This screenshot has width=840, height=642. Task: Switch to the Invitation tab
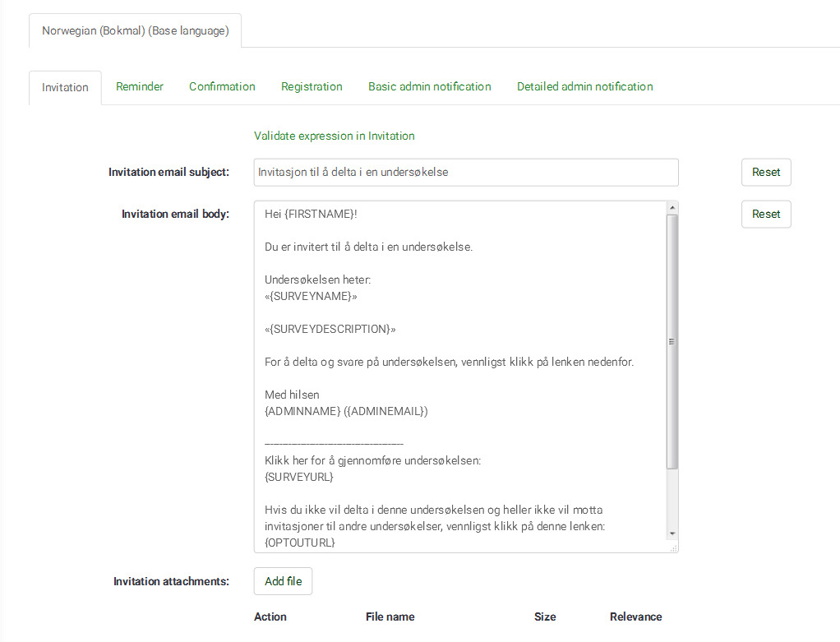[x=65, y=87]
